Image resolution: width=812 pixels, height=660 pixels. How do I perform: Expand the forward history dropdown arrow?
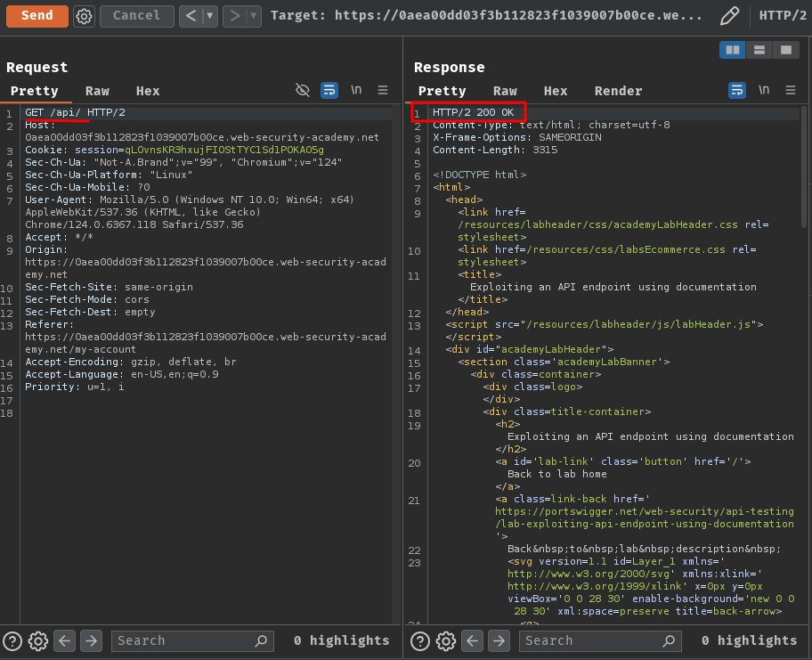click(254, 15)
